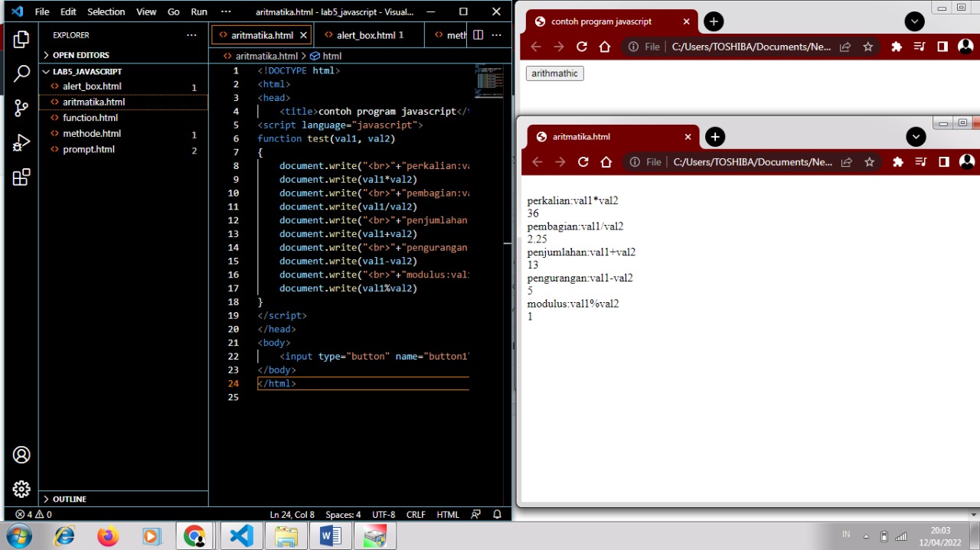Launch Firefox from Windows taskbar
980x550 pixels.
[108, 536]
